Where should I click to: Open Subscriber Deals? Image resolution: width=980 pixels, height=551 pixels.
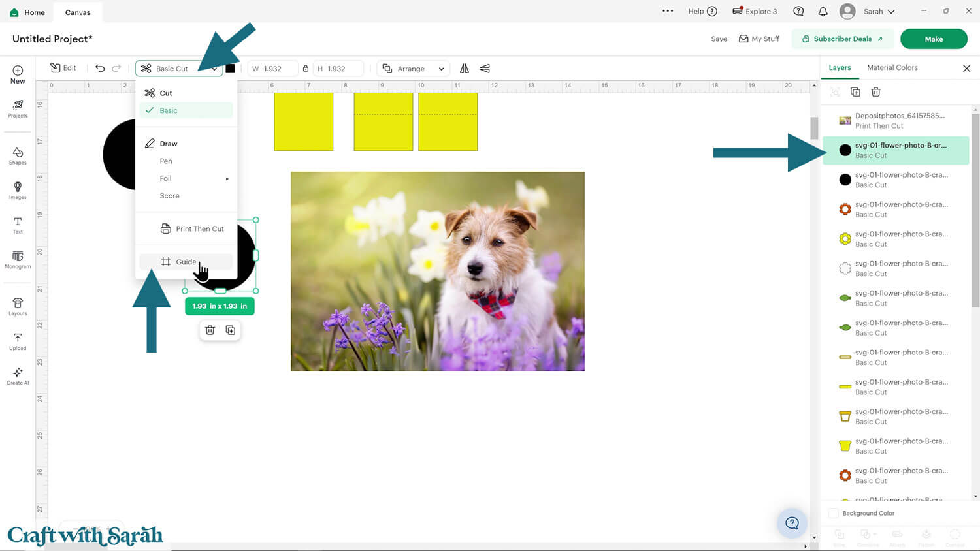(x=843, y=39)
